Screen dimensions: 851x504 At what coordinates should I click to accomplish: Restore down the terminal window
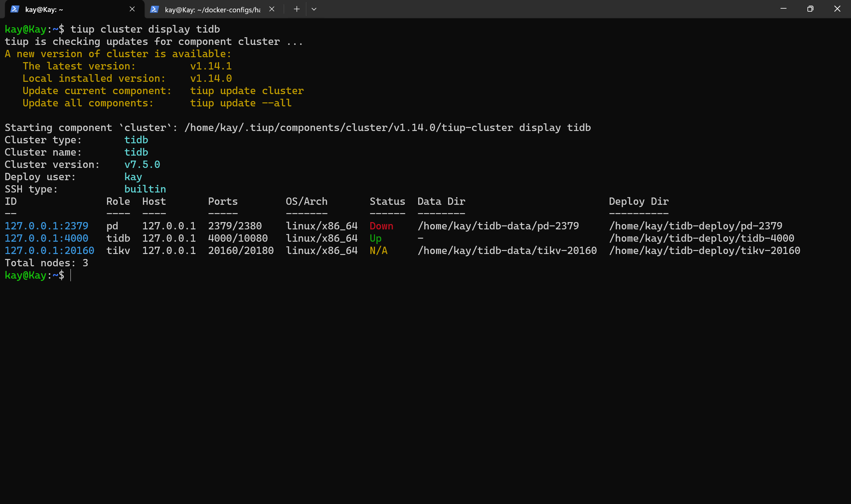[810, 9]
